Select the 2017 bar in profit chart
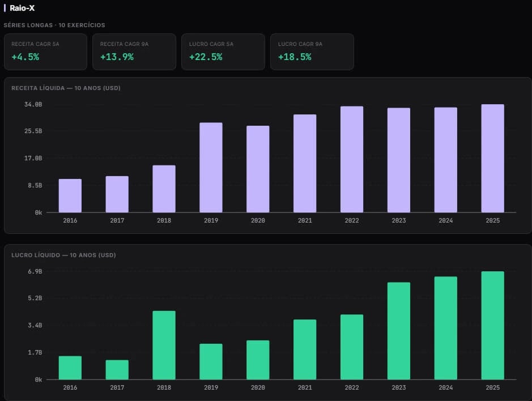 [117, 369]
